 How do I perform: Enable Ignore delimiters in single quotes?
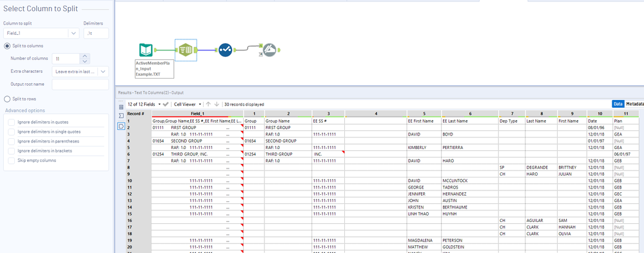coord(12,132)
